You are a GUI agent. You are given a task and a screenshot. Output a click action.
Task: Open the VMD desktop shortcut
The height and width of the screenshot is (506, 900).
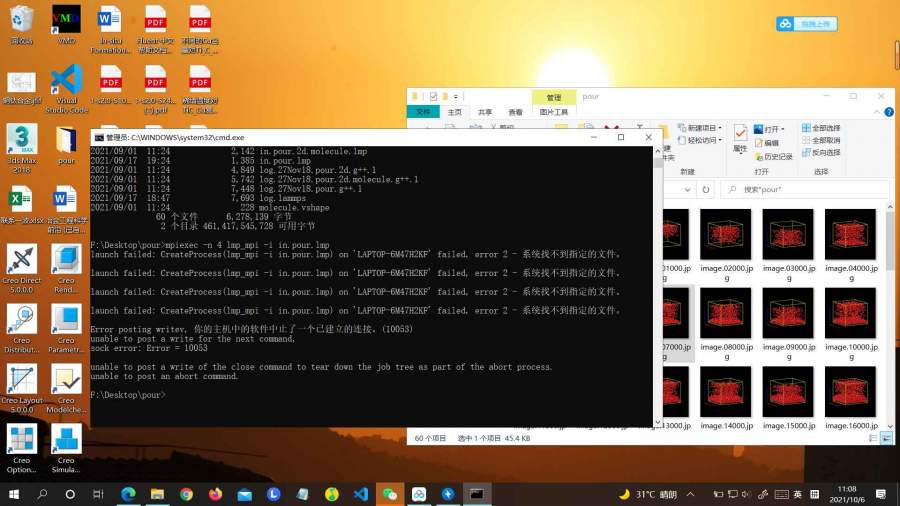pos(66,20)
